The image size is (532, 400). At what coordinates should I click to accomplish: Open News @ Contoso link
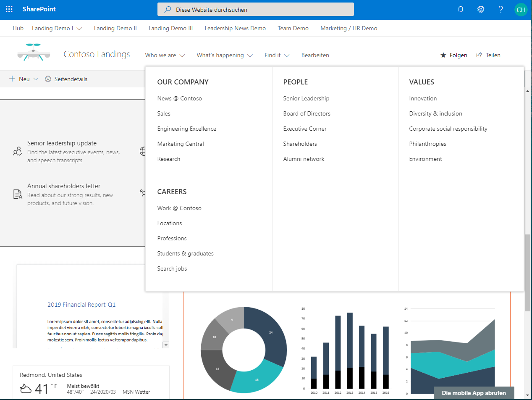coord(180,98)
